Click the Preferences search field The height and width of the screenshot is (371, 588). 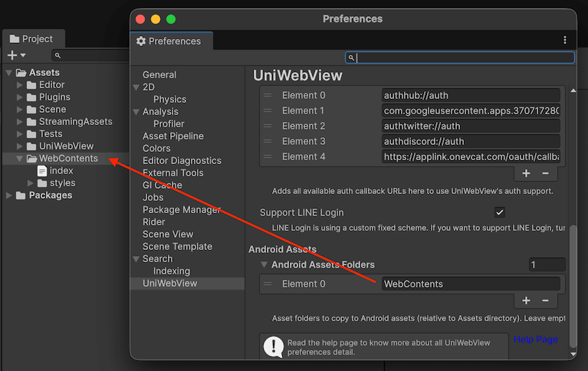(464, 57)
